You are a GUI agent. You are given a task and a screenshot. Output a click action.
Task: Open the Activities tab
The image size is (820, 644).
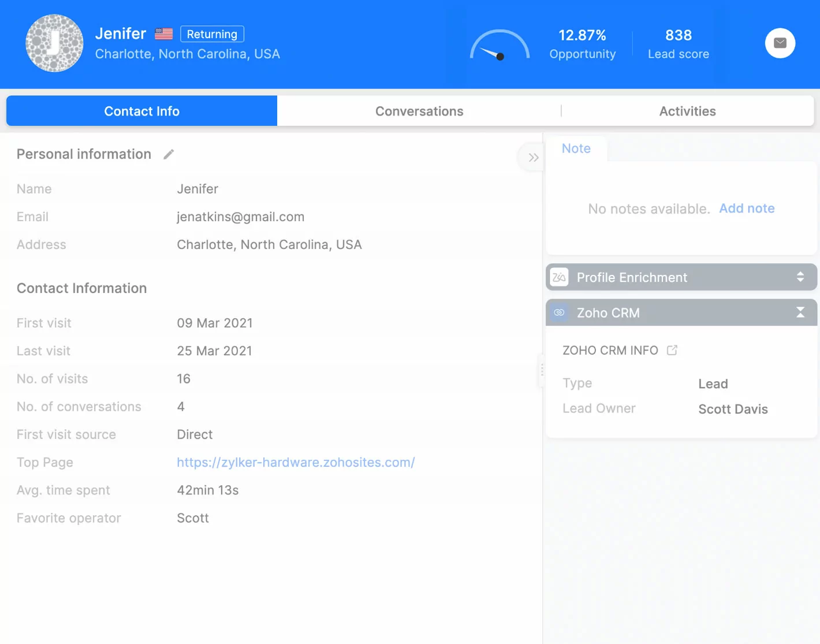[687, 111]
